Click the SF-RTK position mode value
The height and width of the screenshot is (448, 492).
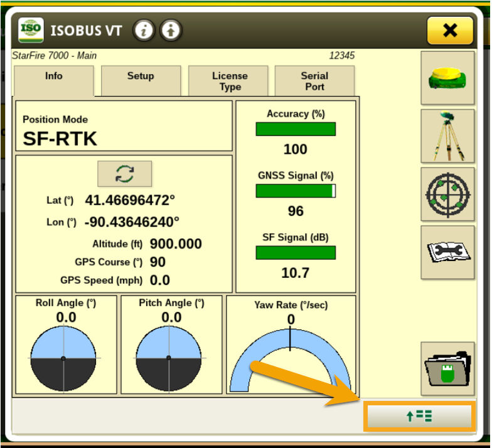point(60,139)
